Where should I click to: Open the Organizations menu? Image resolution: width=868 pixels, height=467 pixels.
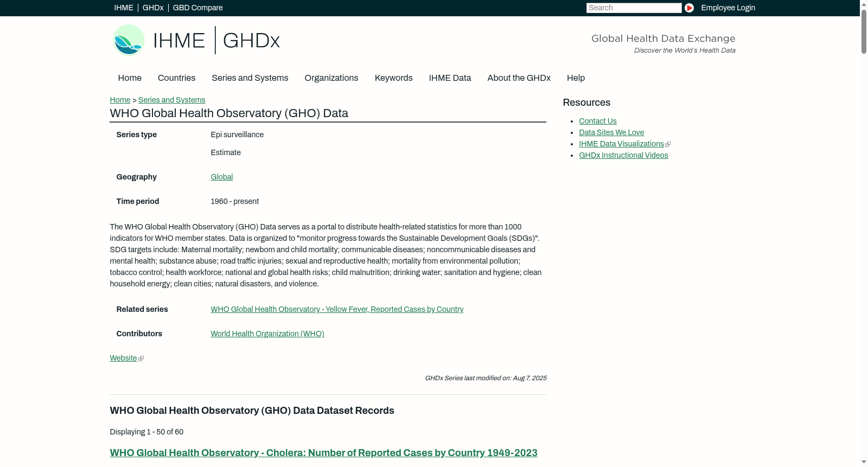tap(331, 78)
